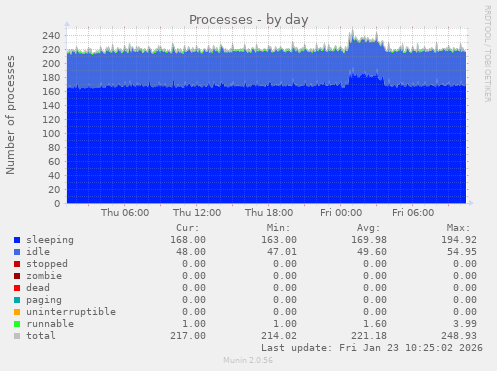Click total minimum value 214.02

(279, 336)
